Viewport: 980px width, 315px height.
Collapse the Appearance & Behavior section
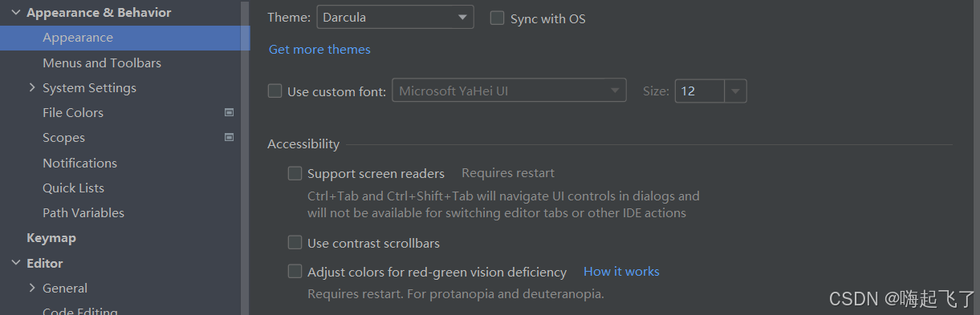15,13
